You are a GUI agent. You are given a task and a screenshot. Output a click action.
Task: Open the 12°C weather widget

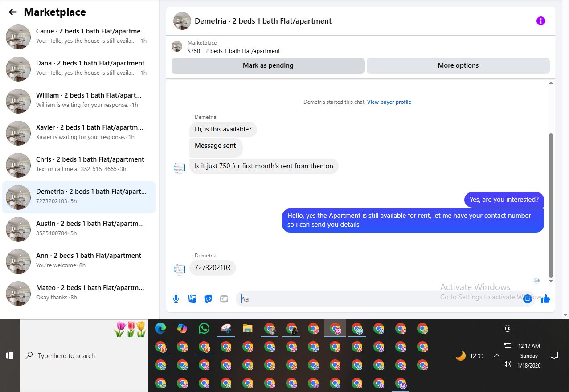tap(469, 356)
